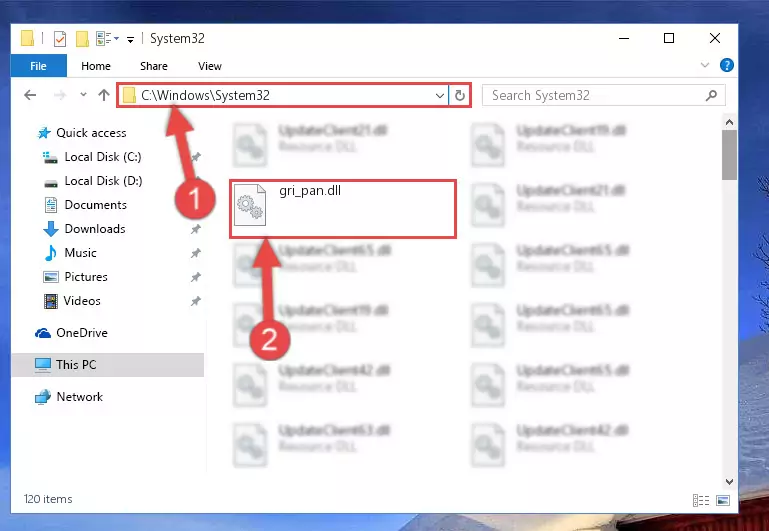Unpin Music using its pin icon
Screen dimensions: 769x531
coord(196,253)
